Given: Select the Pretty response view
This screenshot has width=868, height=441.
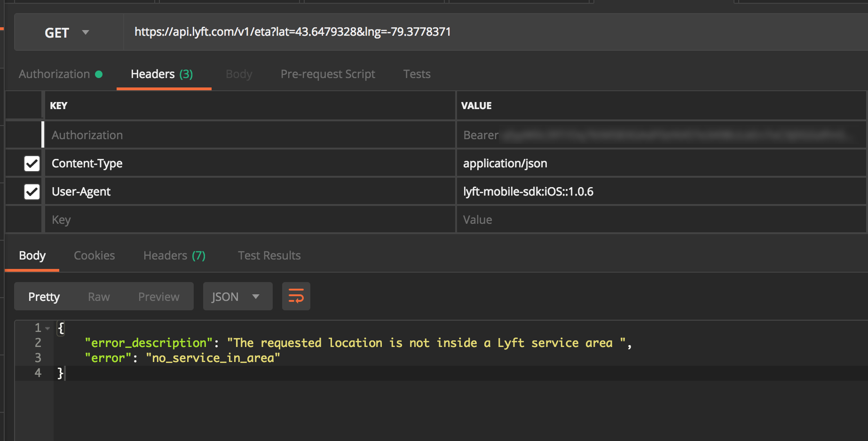Looking at the screenshot, I should click(x=44, y=297).
